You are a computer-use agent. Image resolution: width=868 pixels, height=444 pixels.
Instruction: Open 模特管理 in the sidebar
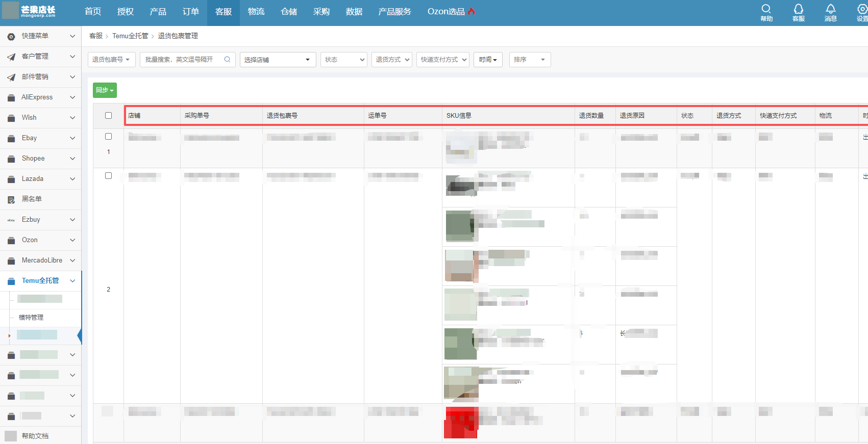31,318
